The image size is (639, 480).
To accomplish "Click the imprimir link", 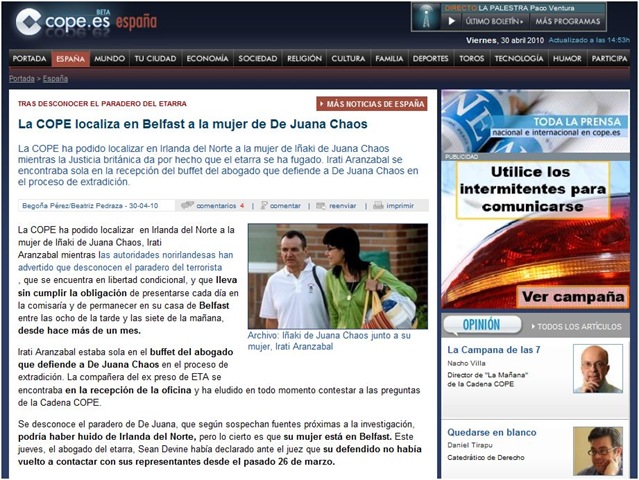I will 400,206.
